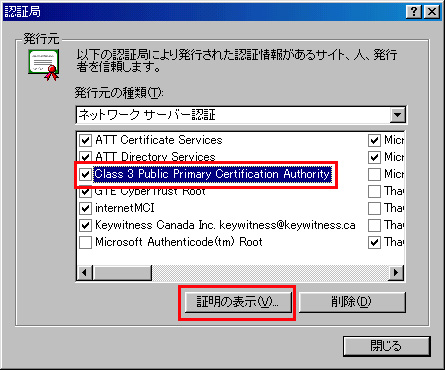Image resolution: width=445 pixels, height=370 pixels.
Task: Close the 認証局 dialog with X
Action: click(432, 12)
